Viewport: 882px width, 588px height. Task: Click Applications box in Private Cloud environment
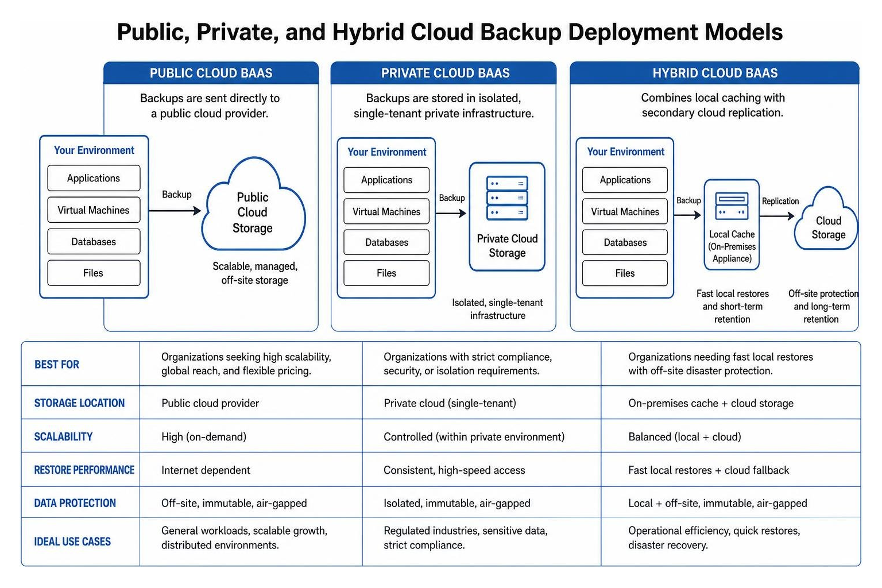tap(386, 180)
